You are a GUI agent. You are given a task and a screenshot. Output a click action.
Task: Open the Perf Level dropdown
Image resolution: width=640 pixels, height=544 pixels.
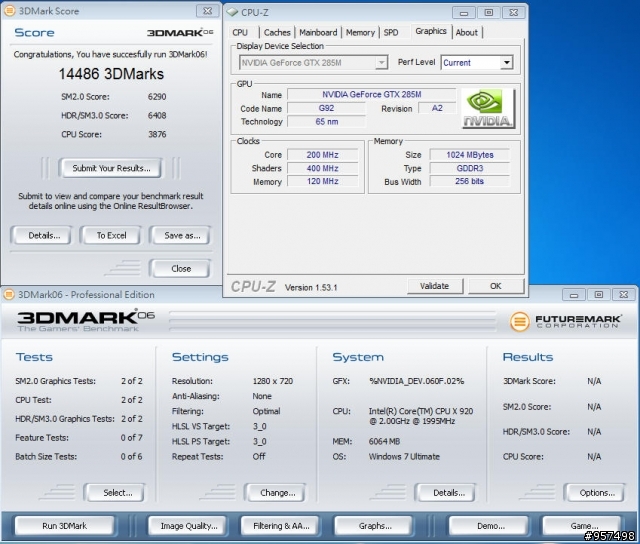click(506, 62)
